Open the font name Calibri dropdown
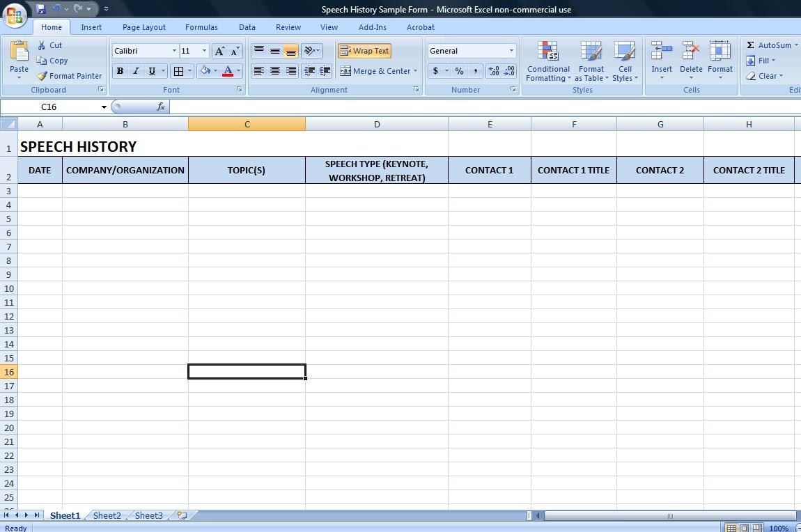 (x=174, y=51)
